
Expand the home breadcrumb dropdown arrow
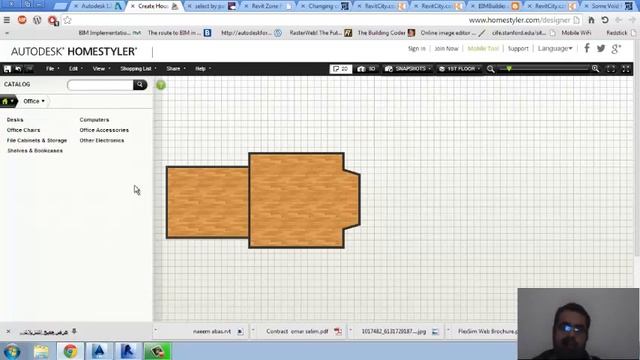pos(13,101)
